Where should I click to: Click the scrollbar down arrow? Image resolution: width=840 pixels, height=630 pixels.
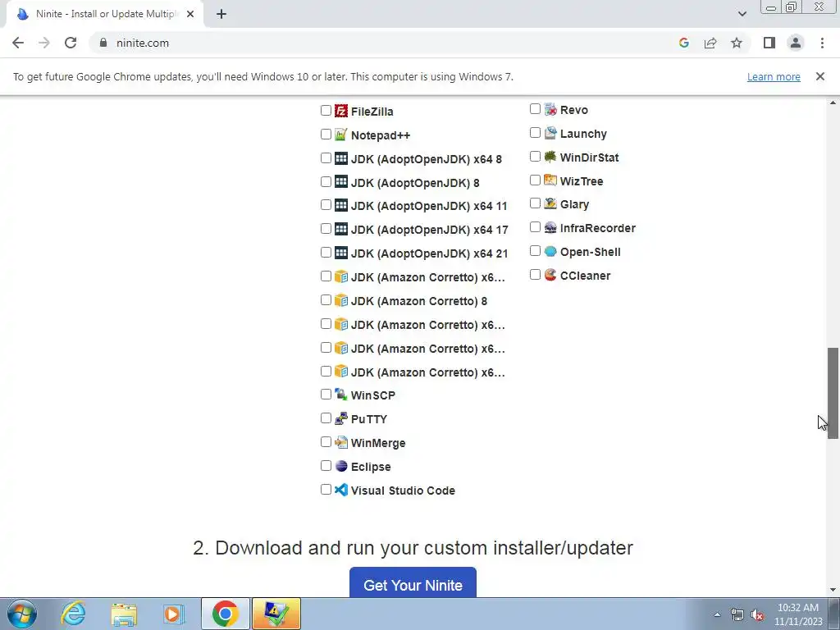pyautogui.click(x=833, y=590)
